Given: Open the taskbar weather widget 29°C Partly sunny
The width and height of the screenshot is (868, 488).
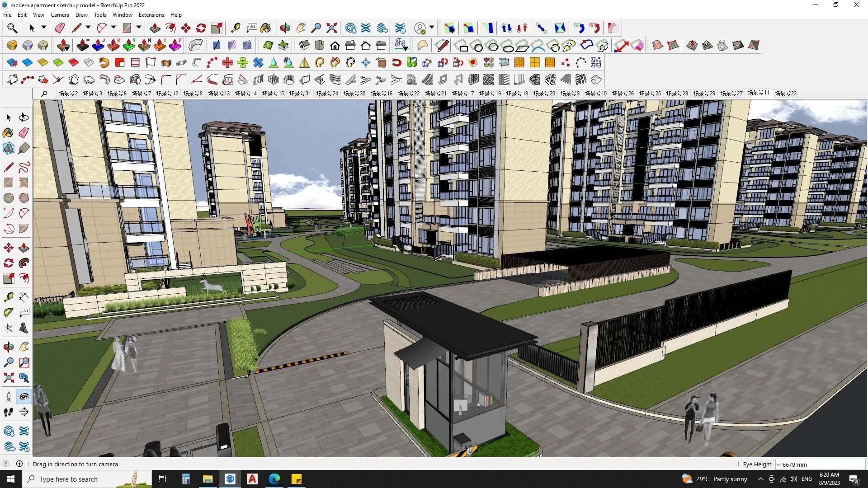Looking at the screenshot, I should pyautogui.click(x=714, y=479).
